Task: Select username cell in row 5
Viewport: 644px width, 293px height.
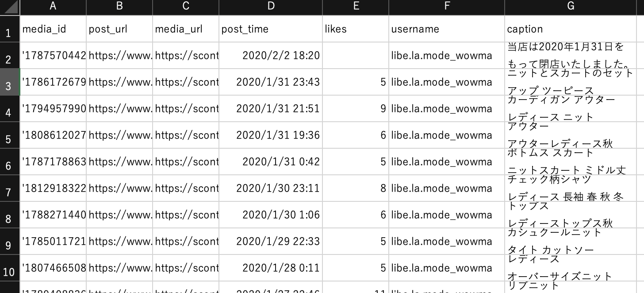Action: point(447,135)
